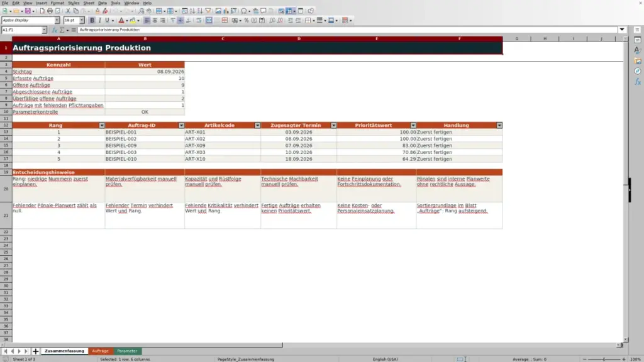Toggle Underline formatting
Screen dimensions: 644x362
pos(107,21)
